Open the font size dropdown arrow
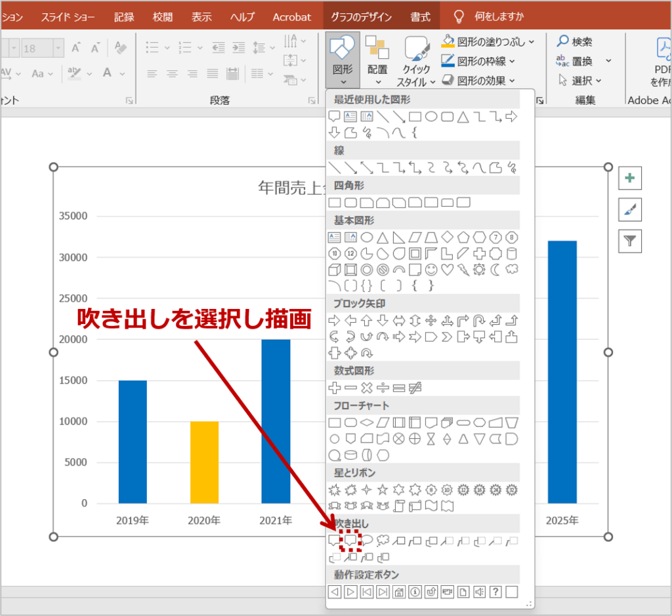This screenshot has width=672, height=616. (58, 48)
